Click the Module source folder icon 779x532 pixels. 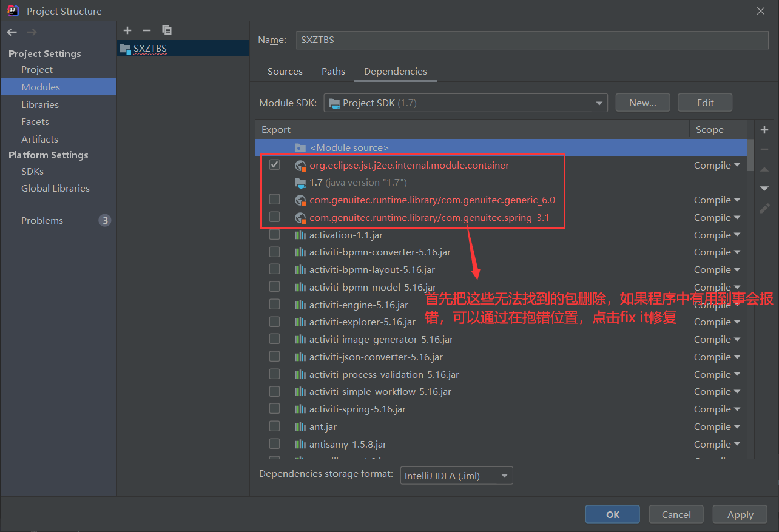(300, 147)
